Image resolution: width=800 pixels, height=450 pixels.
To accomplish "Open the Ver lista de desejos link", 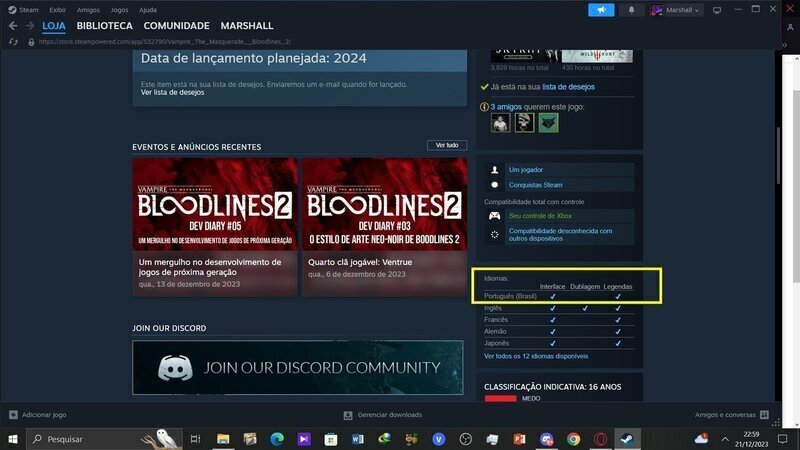I will click(x=172, y=92).
